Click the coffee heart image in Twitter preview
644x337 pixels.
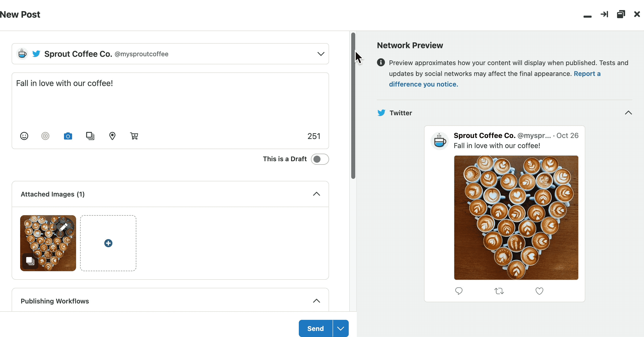pos(516,217)
